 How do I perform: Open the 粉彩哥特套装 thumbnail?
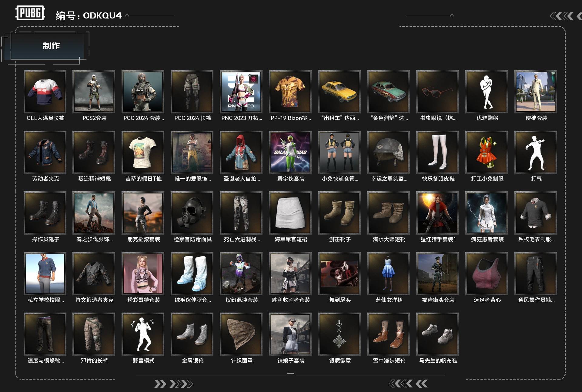click(x=143, y=273)
